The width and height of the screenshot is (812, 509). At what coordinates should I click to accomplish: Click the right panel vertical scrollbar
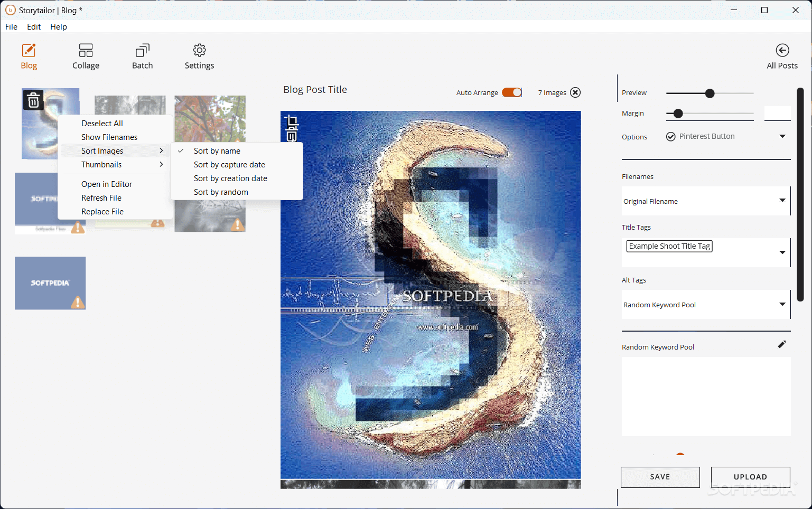click(800, 194)
